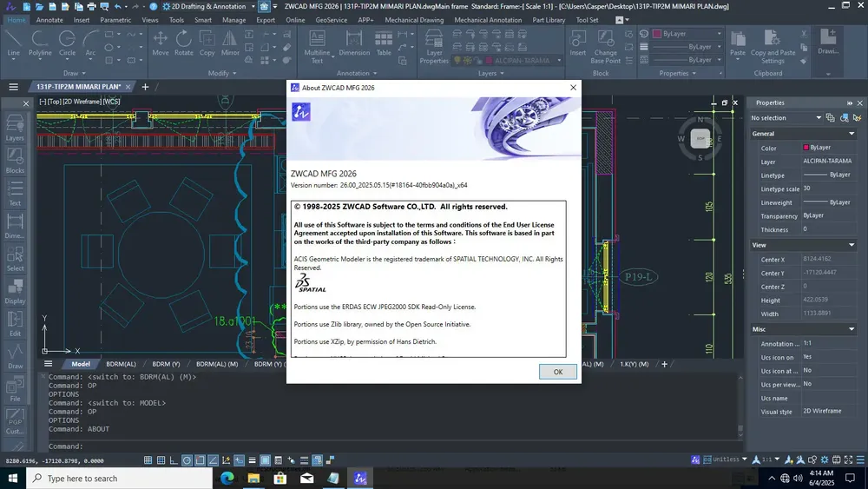Select the Line tool in Draw panel

point(13,43)
